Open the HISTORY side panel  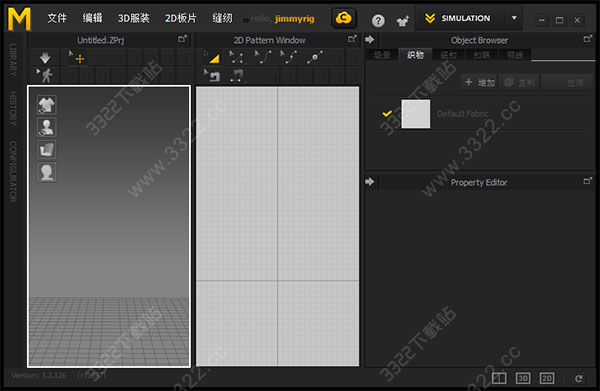(x=13, y=108)
